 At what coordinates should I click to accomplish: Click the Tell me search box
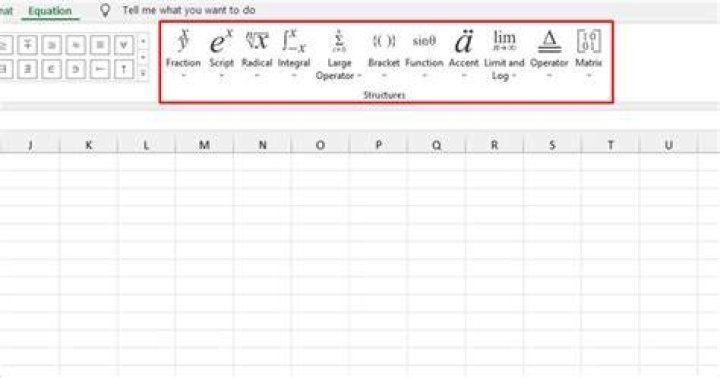click(189, 10)
